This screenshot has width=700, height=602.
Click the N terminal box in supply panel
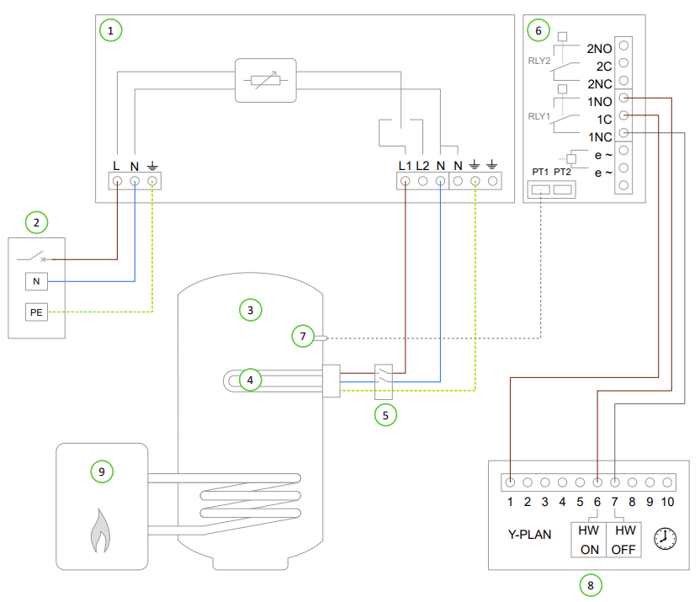point(37,281)
